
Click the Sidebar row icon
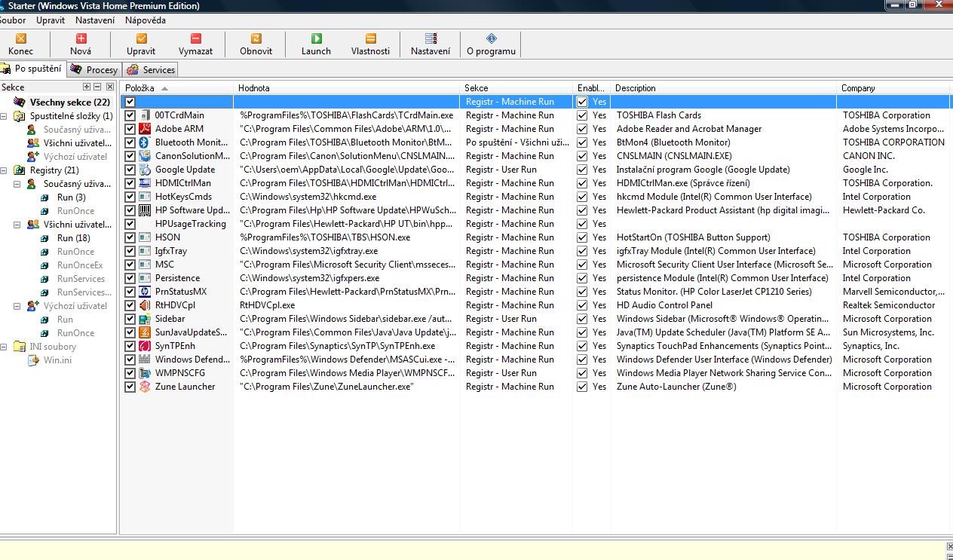tap(146, 319)
